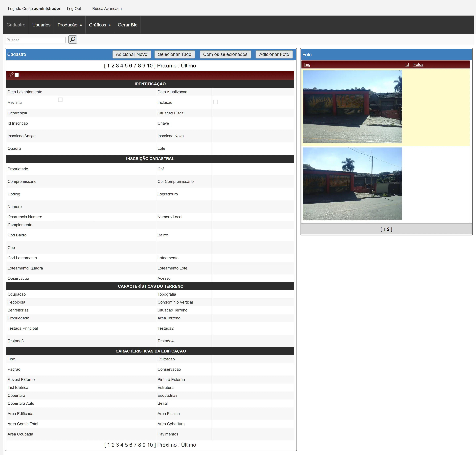Click the Log Out link
The height and width of the screenshot is (455, 476).
click(74, 8)
